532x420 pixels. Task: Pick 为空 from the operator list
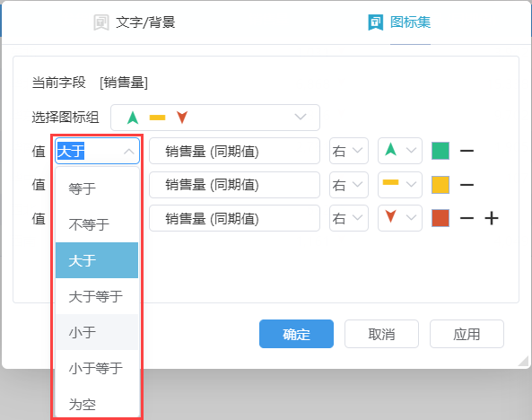97,404
